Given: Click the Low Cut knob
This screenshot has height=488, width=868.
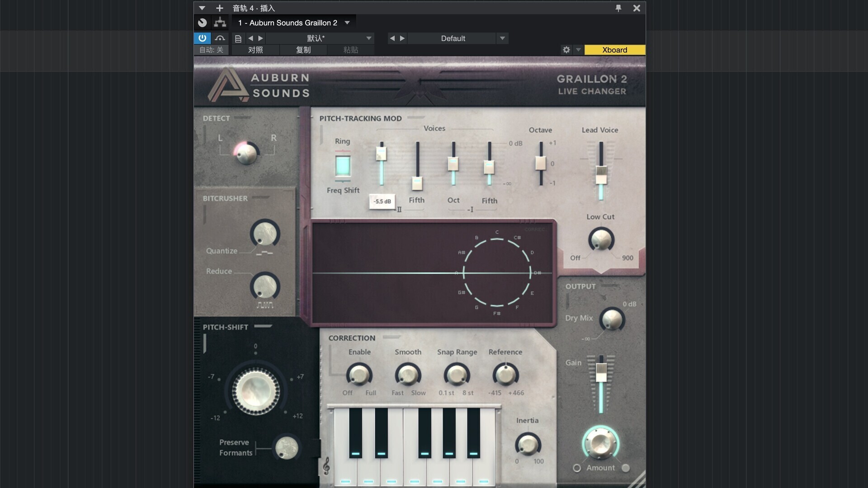Looking at the screenshot, I should pos(601,239).
